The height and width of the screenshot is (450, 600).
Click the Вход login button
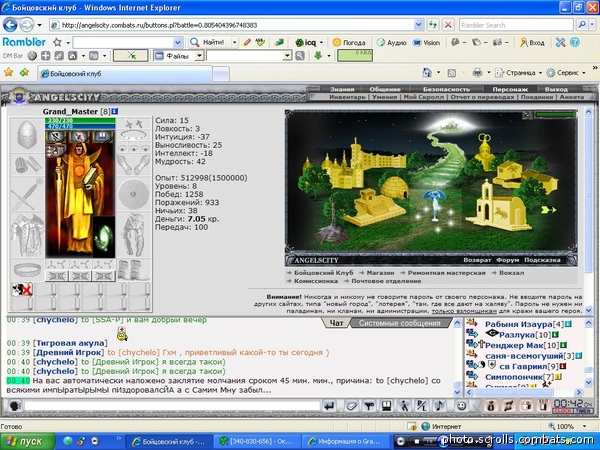tap(532, 42)
